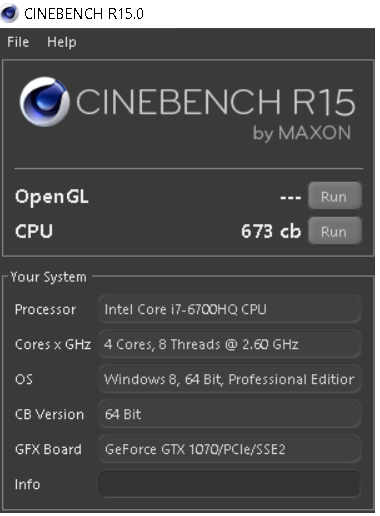Run the CPU benchmark
This screenshot has width=380, height=516.
335,231
